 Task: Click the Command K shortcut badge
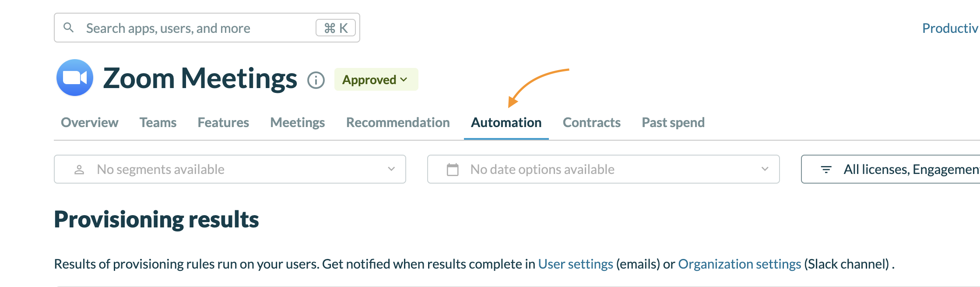[336, 28]
